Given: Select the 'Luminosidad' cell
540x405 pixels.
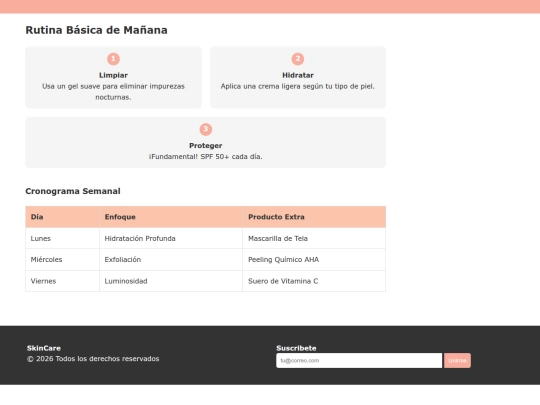Looking at the screenshot, I should coord(171,281).
